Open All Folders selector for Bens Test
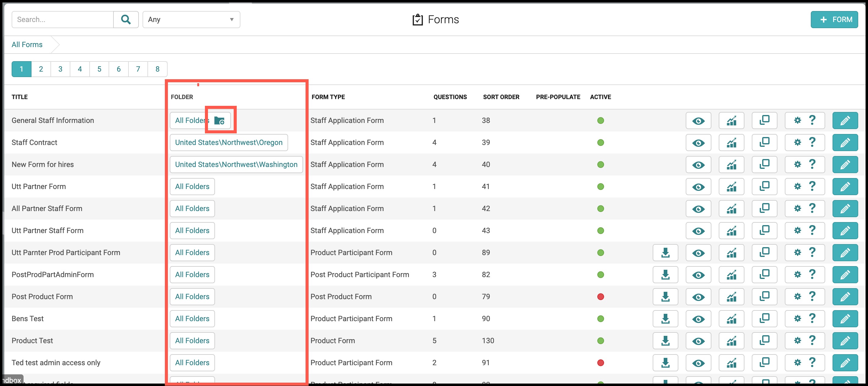 click(192, 319)
